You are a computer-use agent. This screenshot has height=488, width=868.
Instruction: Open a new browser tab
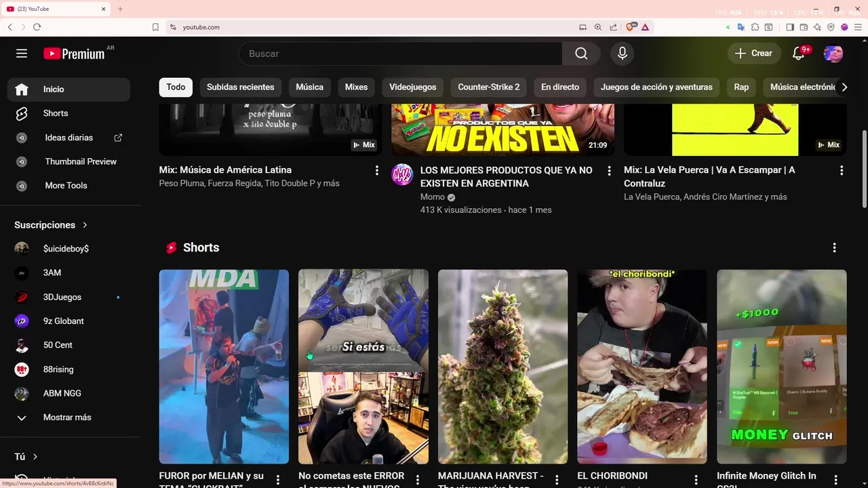coord(120,9)
